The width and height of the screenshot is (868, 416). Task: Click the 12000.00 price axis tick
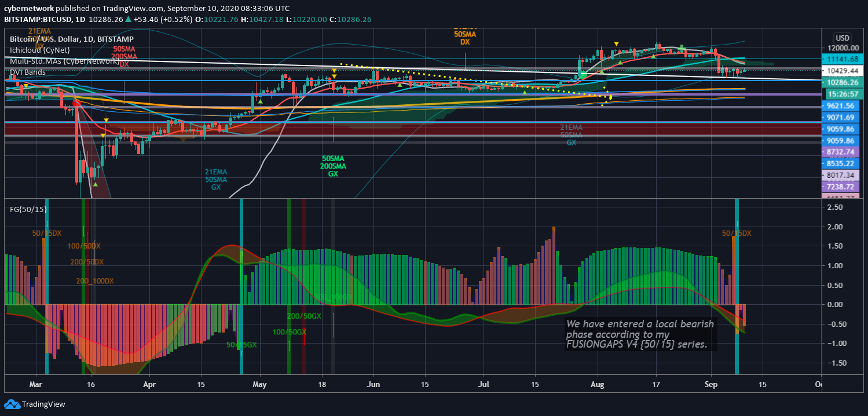pos(842,48)
